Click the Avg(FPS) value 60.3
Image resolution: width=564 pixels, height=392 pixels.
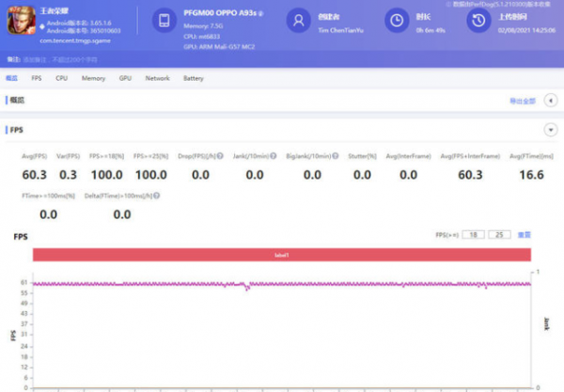click(35, 175)
